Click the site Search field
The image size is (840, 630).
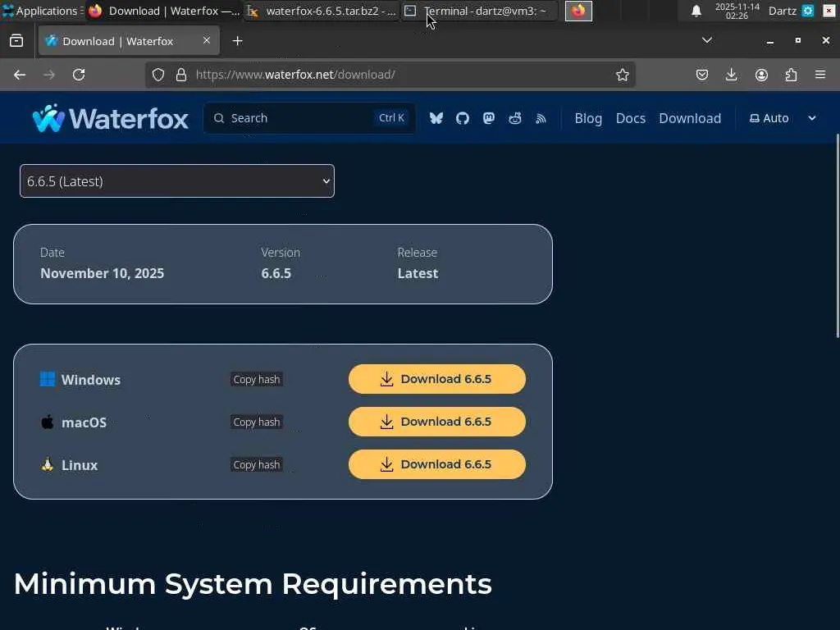pos(309,118)
